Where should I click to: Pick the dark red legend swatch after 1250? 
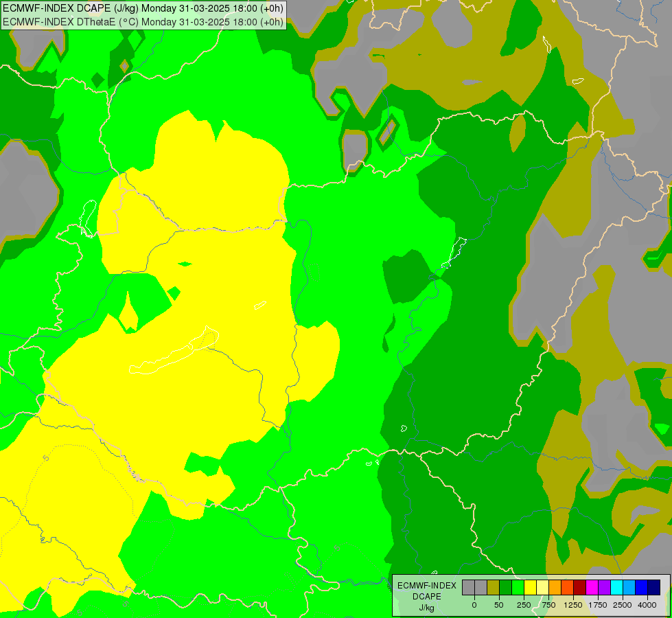click(x=580, y=588)
